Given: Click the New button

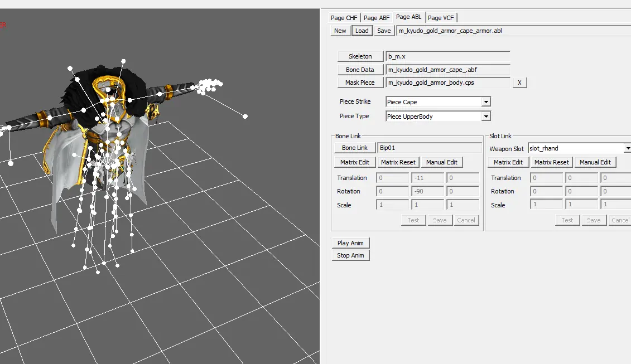Looking at the screenshot, I should pos(340,31).
